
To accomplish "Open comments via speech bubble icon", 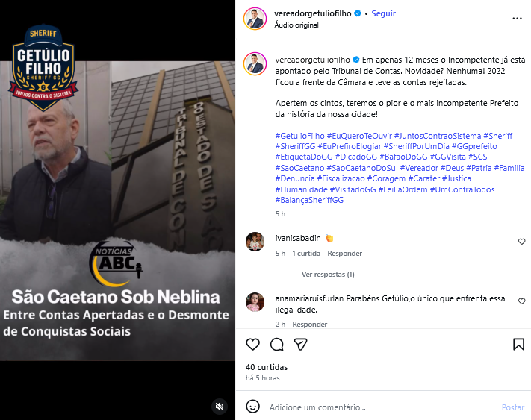I will [276, 344].
